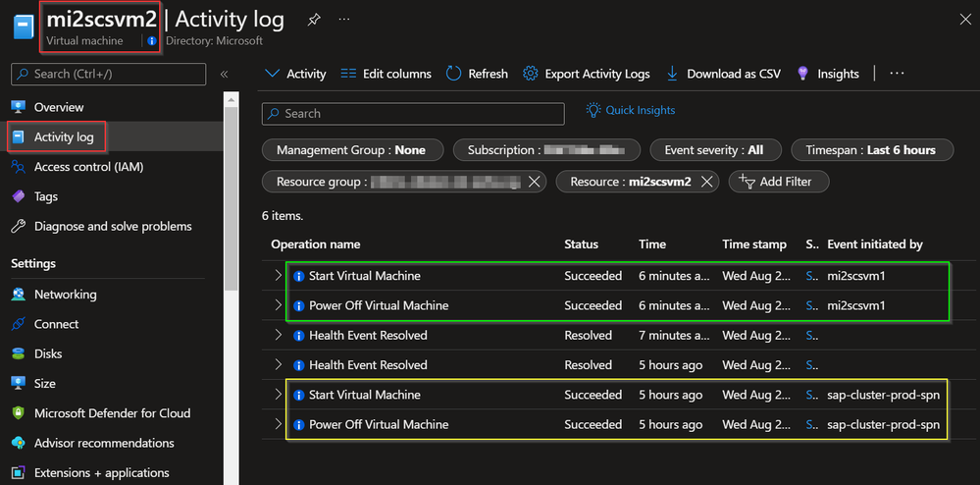Focus the sidebar Search (Ctrl+/) field
This screenshot has width=980, height=485.
pos(108,74)
